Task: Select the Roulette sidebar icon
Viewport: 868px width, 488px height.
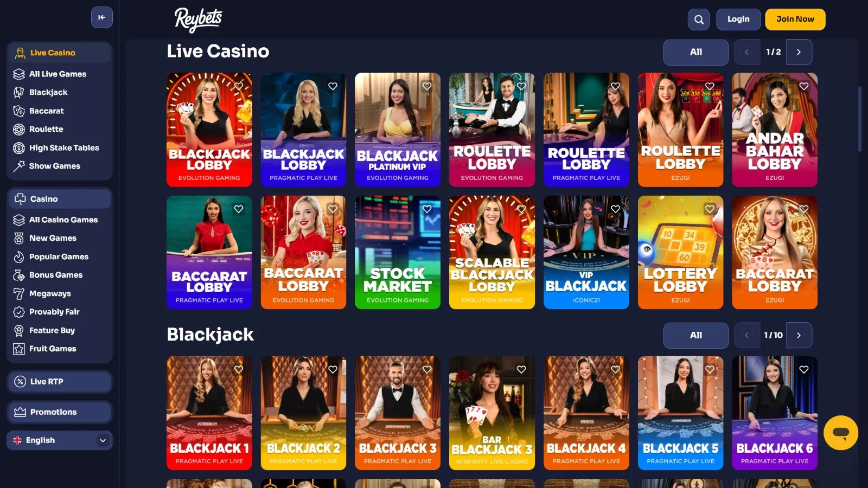Action: (19, 129)
